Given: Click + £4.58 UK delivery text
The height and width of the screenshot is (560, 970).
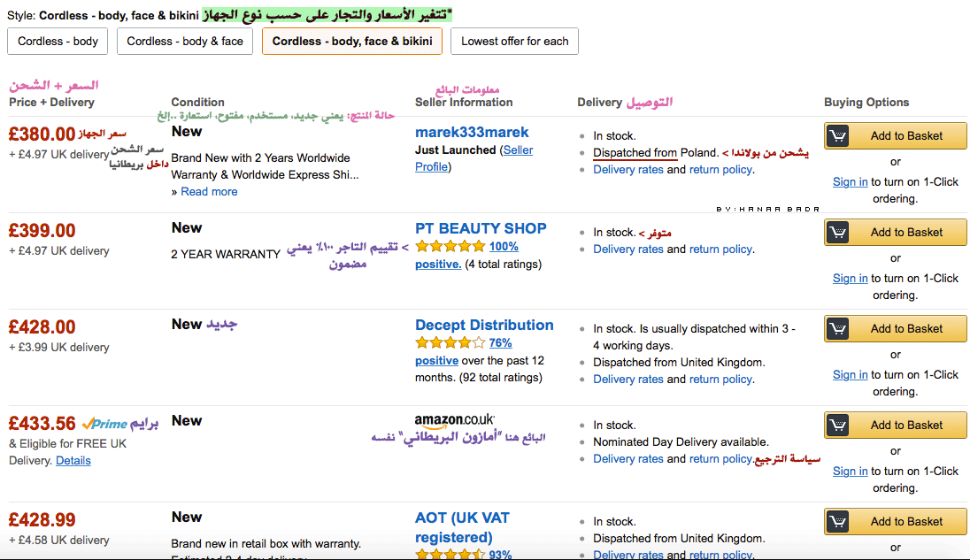Looking at the screenshot, I should (58, 541).
